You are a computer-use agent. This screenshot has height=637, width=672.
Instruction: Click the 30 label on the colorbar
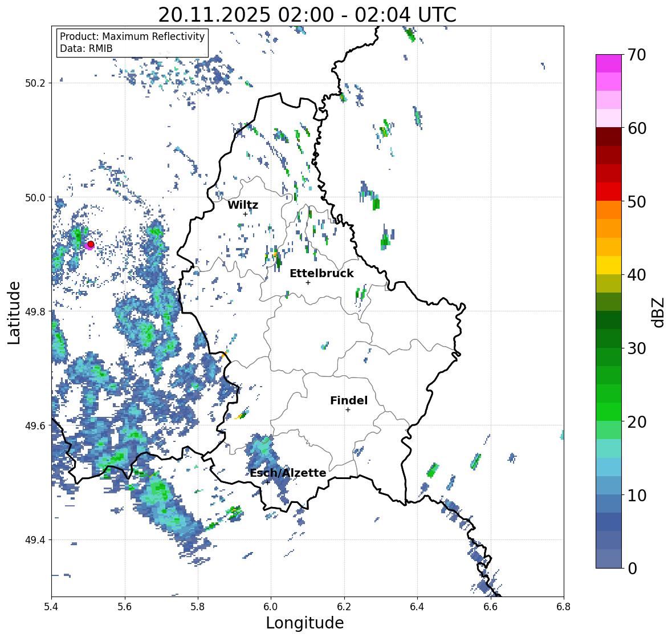coord(636,348)
